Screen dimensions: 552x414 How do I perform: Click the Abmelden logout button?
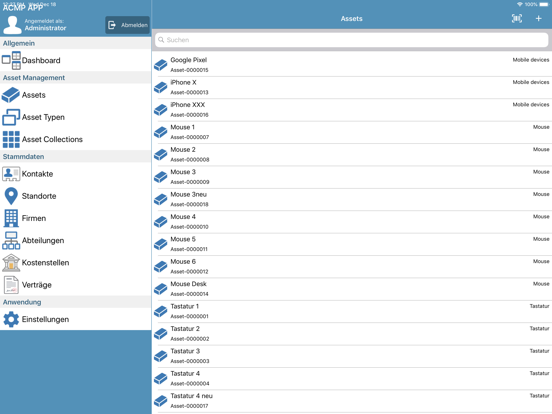tap(127, 25)
